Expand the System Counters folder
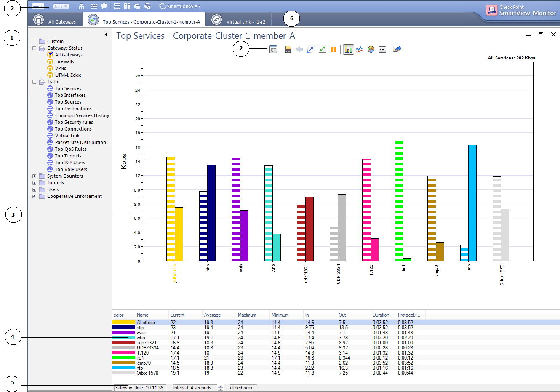 point(35,176)
